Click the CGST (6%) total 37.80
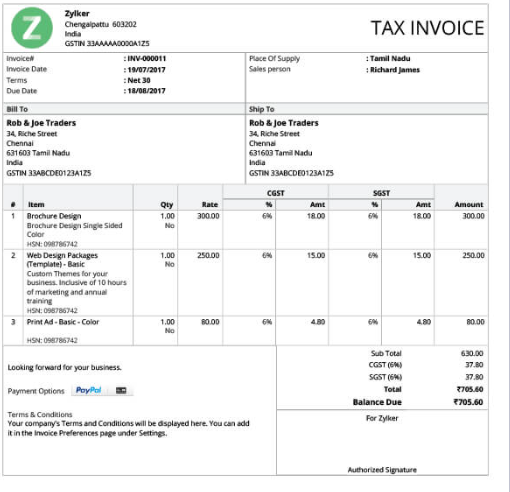Viewport: 510px width, 492px height. tap(474, 365)
